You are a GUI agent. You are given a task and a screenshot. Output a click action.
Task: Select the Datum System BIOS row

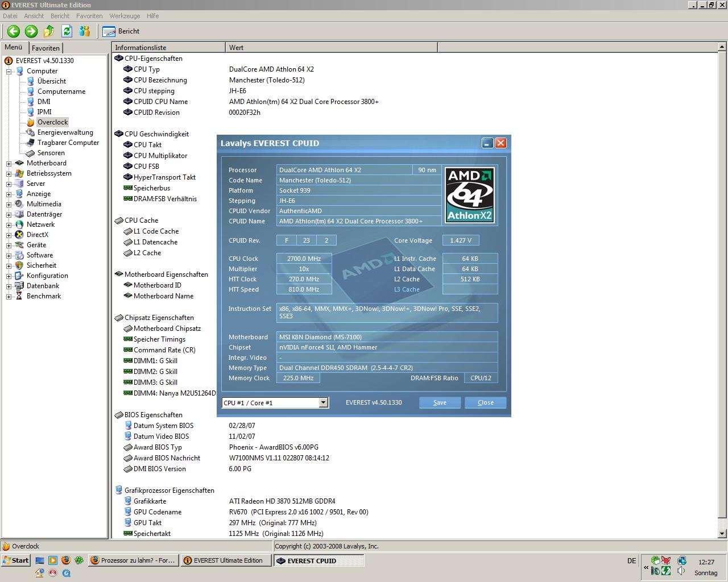415,426
